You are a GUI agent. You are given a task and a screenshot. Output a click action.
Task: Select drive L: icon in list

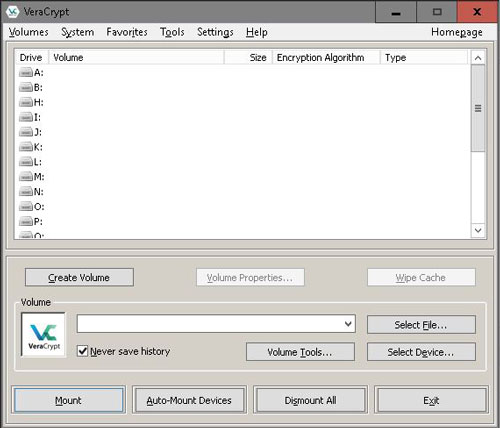[26, 162]
